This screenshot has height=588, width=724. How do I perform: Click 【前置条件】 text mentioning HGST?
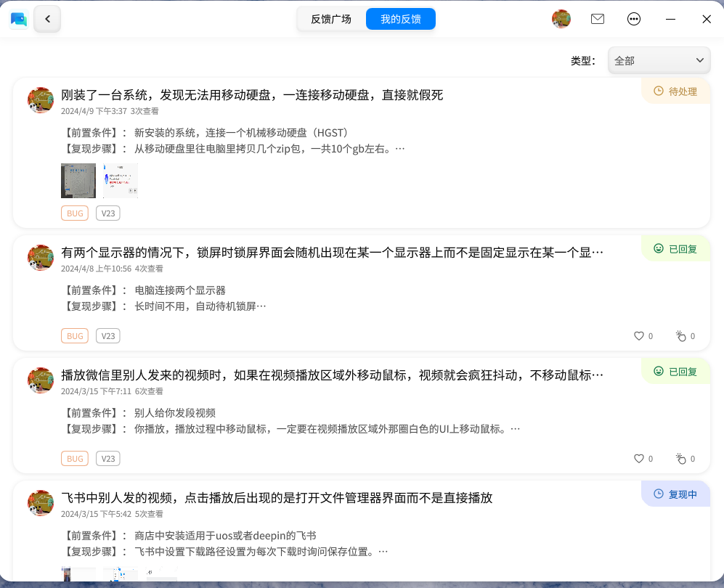pos(206,133)
